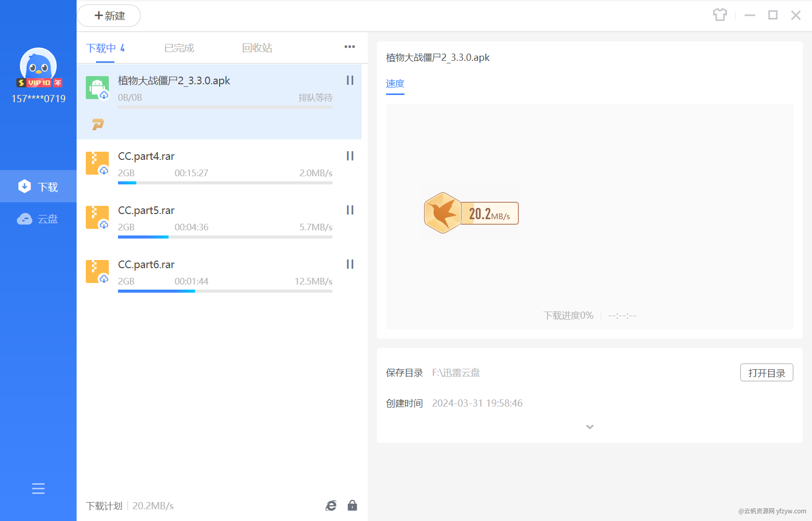Switch to the 下载中 tab
Image resolution: width=812 pixels, height=521 pixels.
point(105,48)
